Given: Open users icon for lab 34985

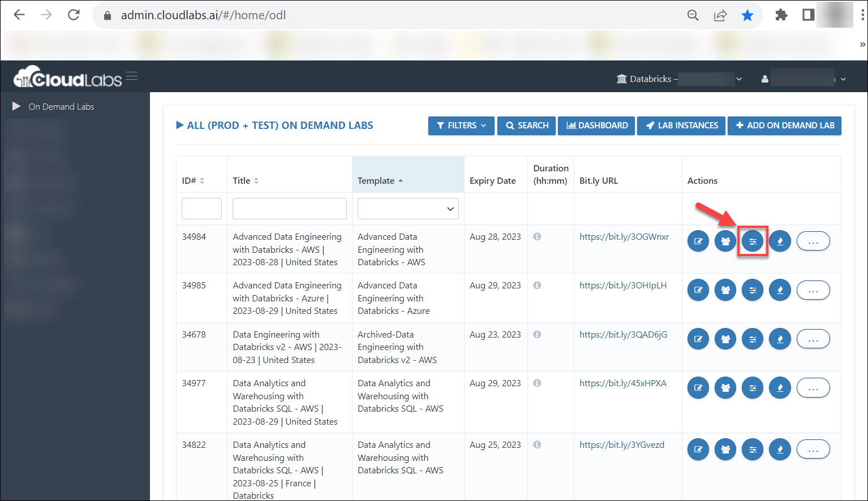Looking at the screenshot, I should click(x=725, y=290).
